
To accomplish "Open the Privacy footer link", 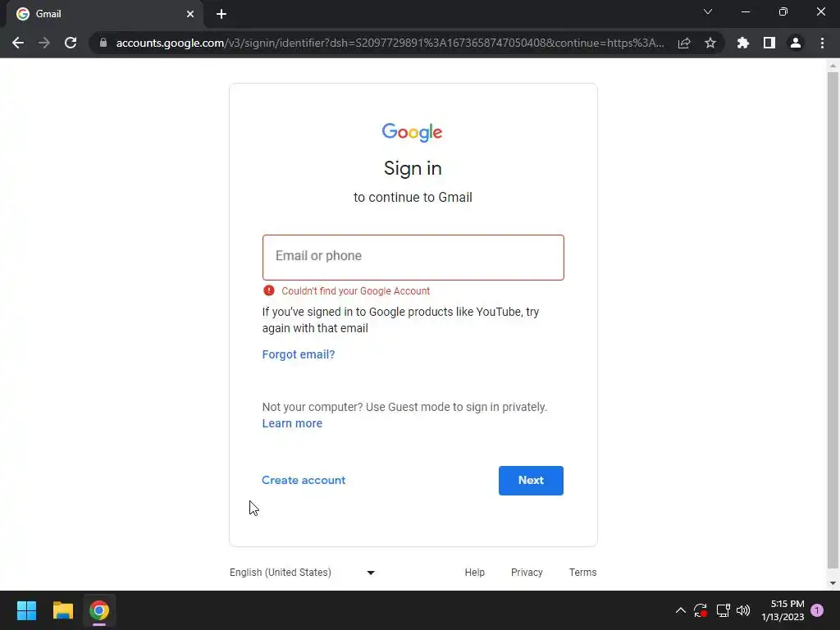I will click(x=527, y=572).
